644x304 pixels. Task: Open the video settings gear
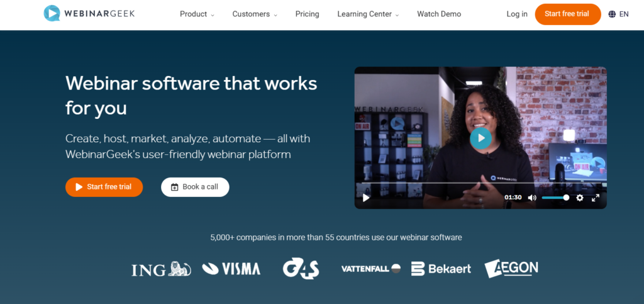click(x=579, y=198)
